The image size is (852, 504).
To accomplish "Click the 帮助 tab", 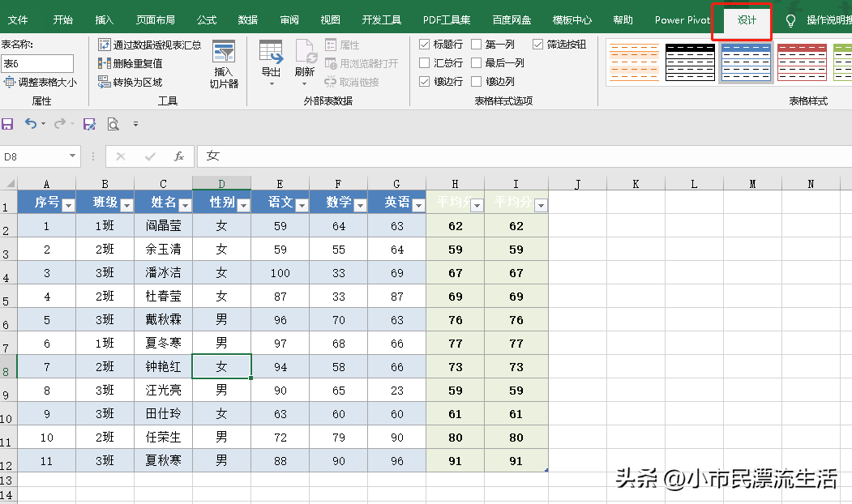I will click(623, 20).
